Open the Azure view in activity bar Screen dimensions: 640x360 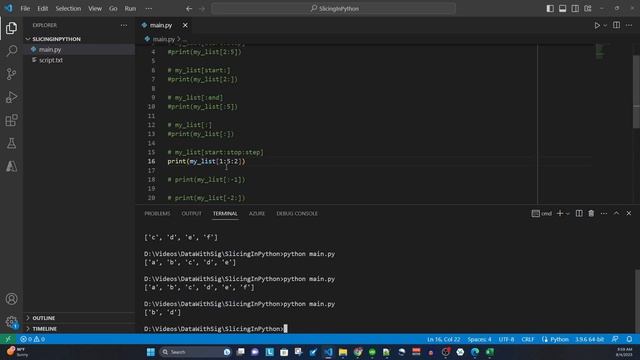(x=11, y=166)
